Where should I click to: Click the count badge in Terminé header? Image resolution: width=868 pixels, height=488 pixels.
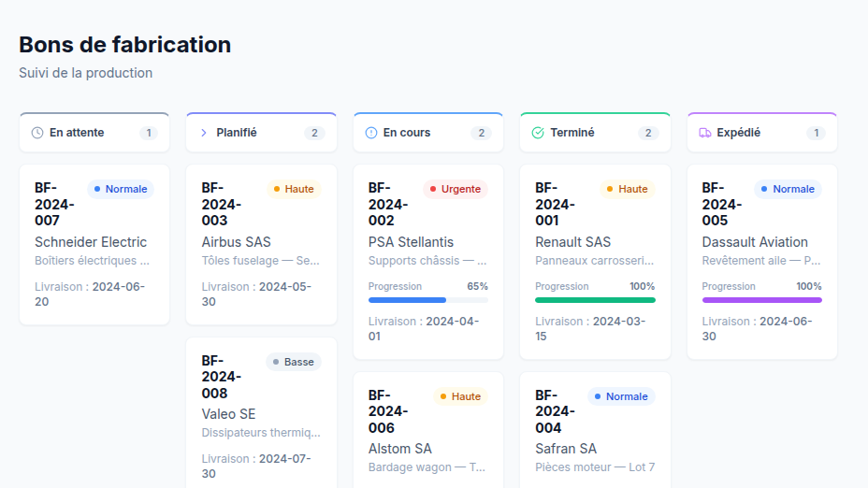tap(648, 133)
